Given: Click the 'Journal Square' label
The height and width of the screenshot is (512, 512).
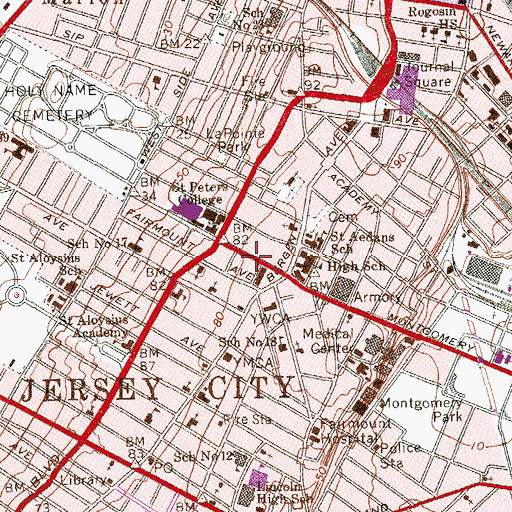Looking at the screenshot, I should coord(429,74).
